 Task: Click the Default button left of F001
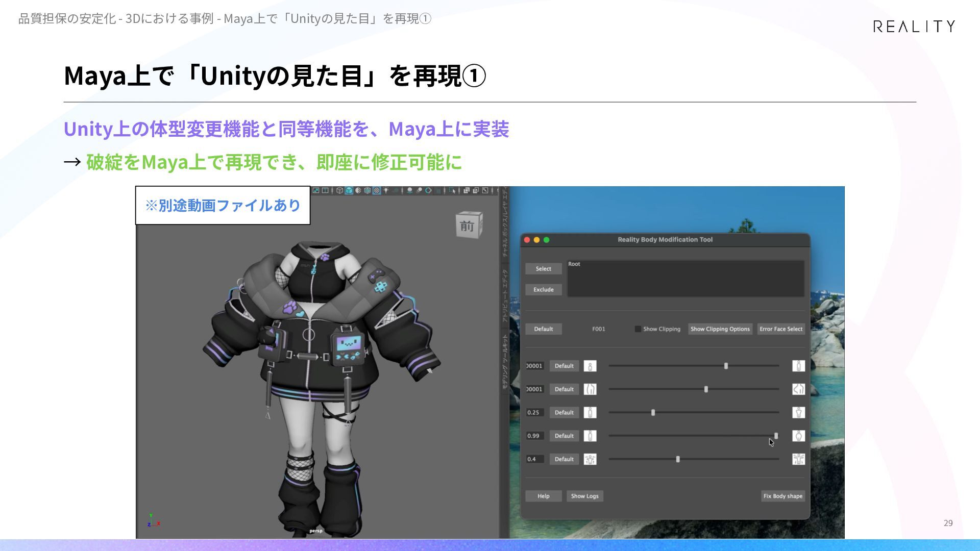544,329
